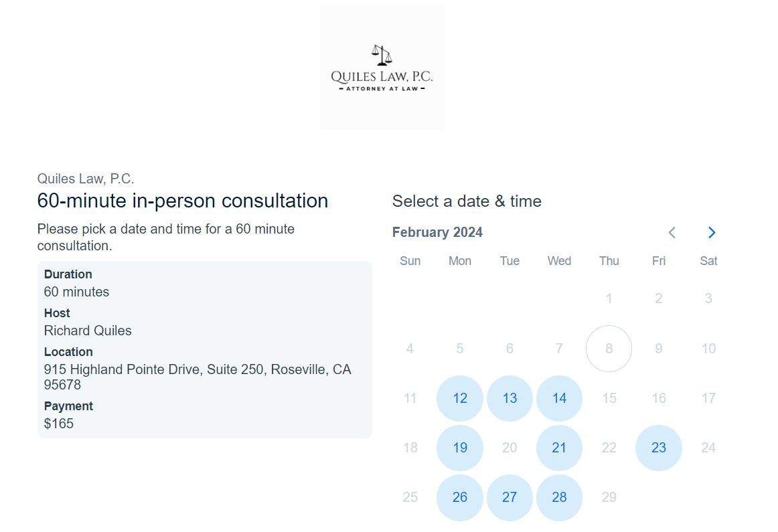Click the $165 payment amount
Screen dimensions: 778x532
click(x=58, y=424)
